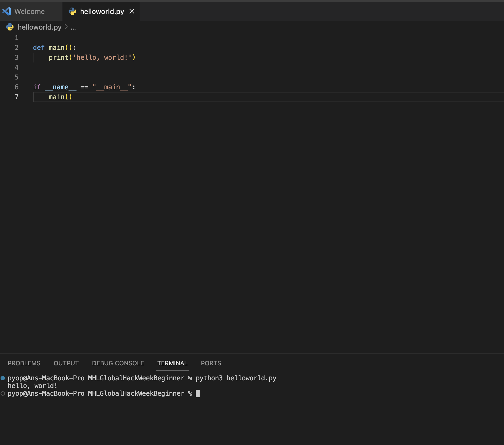Open the breadcrumb ellipsis symbol menu
The width and height of the screenshot is (504, 445).
[x=73, y=27]
